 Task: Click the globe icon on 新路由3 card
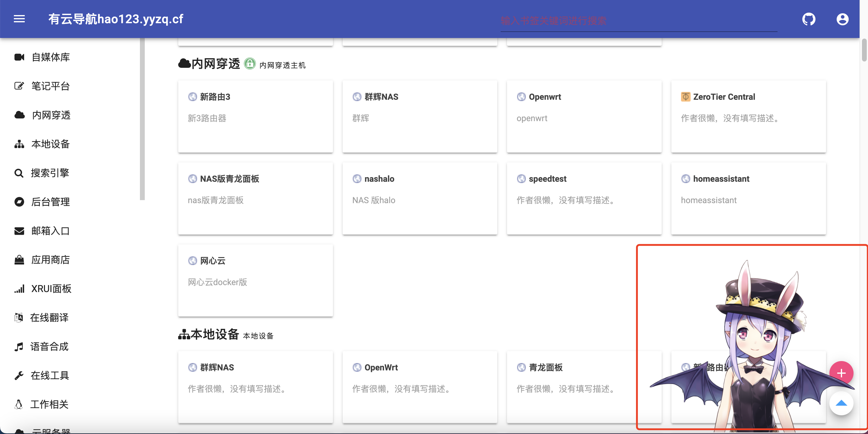192,97
